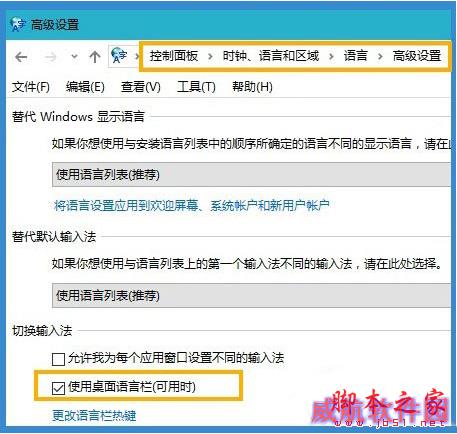
Task: Enable 允许我为每个应用窗口设置不同的输入法 checkbox
Action: (58, 359)
